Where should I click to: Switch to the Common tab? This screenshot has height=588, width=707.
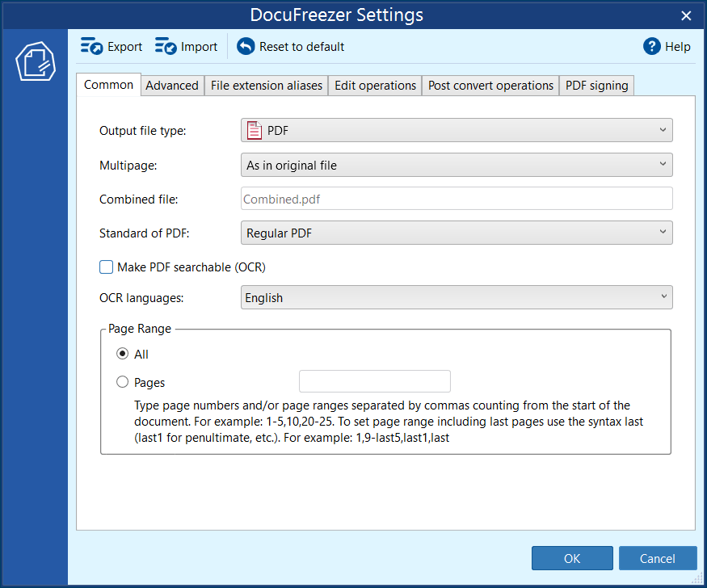point(108,85)
